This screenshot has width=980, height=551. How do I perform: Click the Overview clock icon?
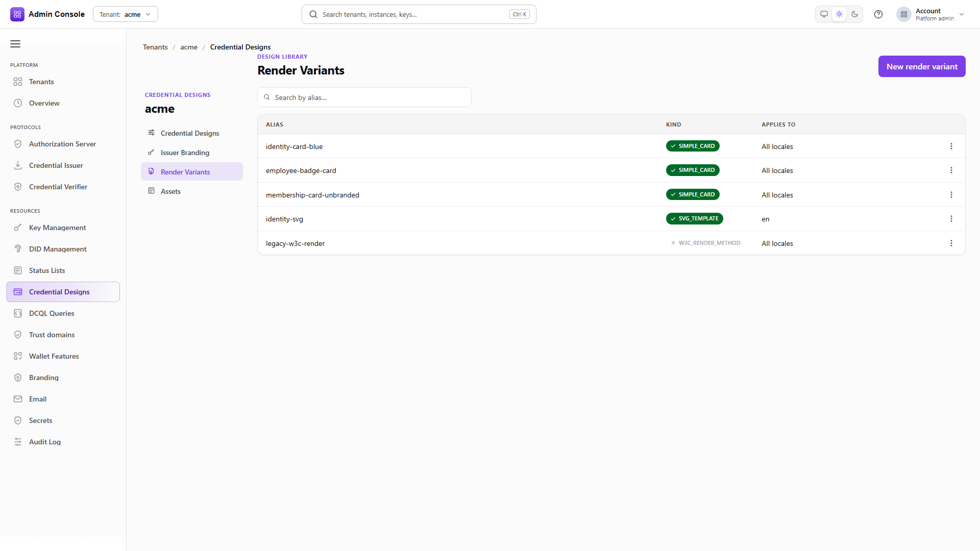pyautogui.click(x=18, y=103)
